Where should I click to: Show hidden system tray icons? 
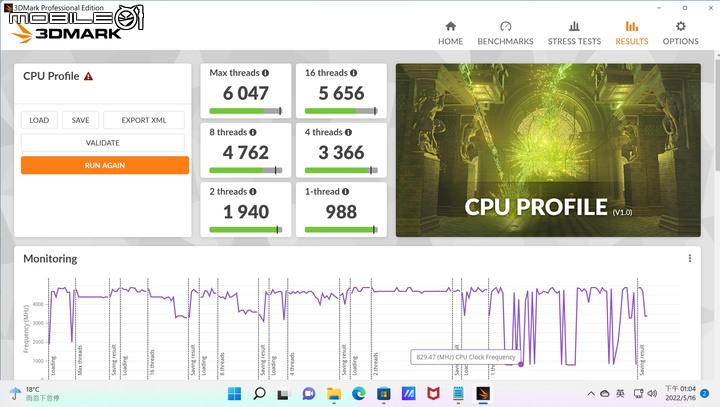(x=591, y=394)
